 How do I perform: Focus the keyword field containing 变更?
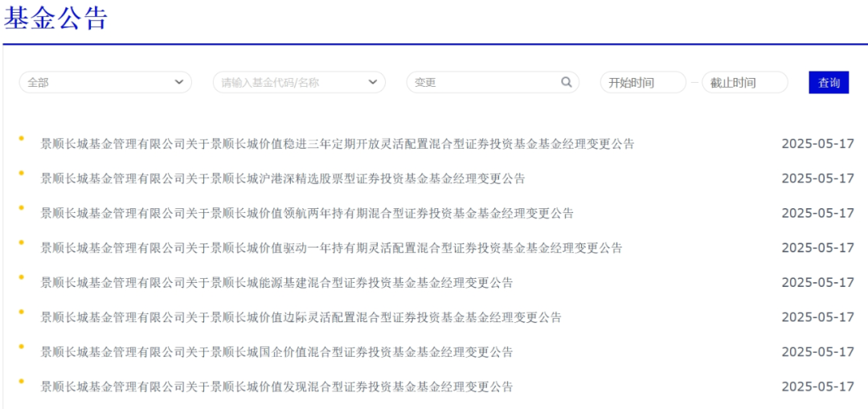coord(493,83)
